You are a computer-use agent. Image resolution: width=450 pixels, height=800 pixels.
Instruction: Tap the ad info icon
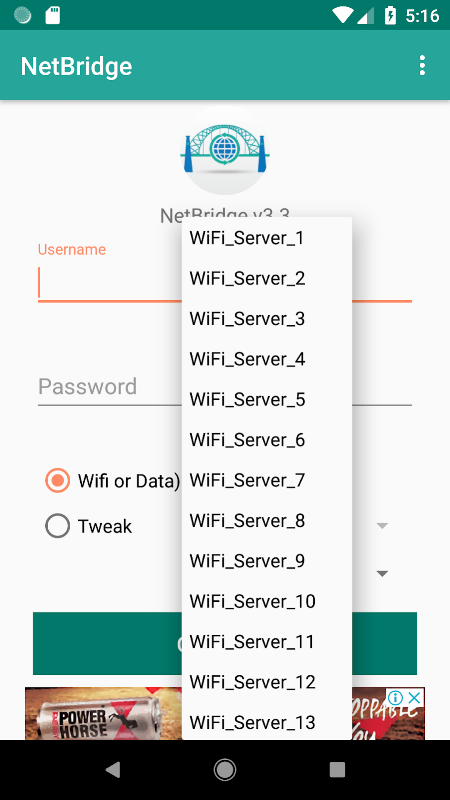(x=396, y=697)
